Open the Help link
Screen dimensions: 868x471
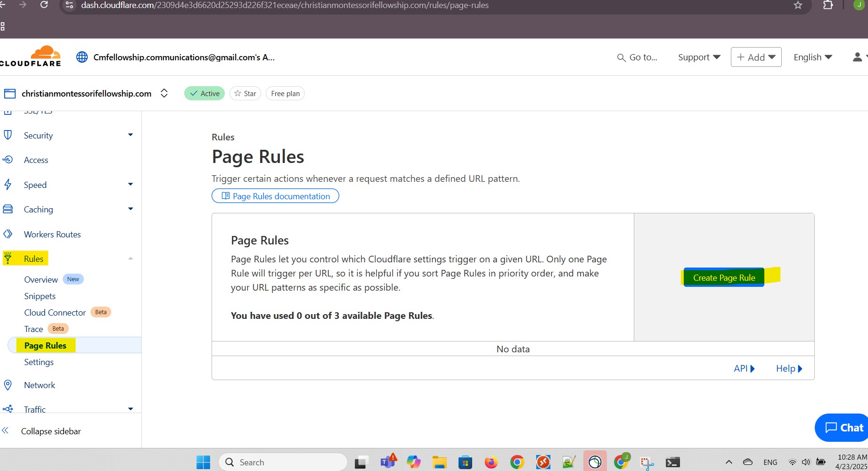[789, 368]
